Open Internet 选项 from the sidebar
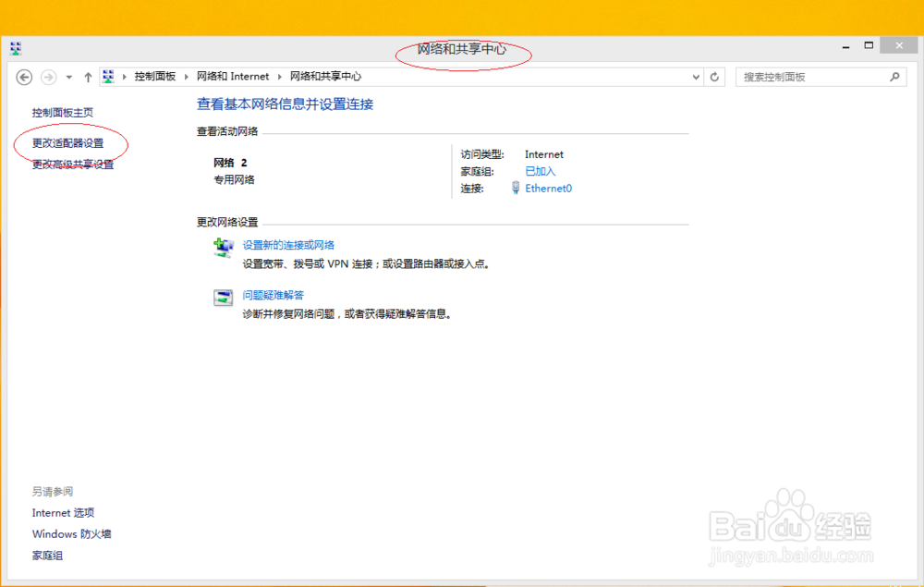This screenshot has height=587, width=924. tap(64, 512)
